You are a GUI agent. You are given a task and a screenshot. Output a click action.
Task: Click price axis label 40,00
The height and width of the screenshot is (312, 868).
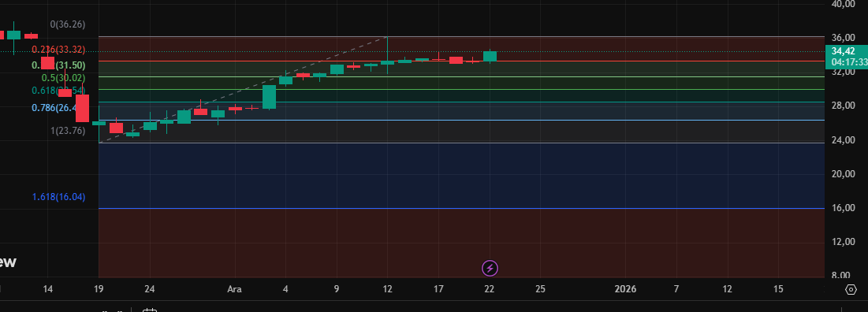tap(844, 4)
